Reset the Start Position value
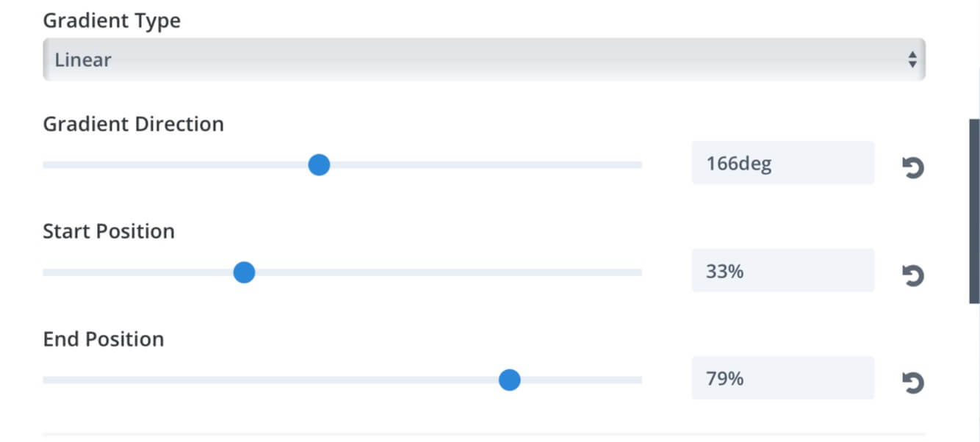The width and height of the screenshot is (980, 442). pyautogui.click(x=912, y=276)
